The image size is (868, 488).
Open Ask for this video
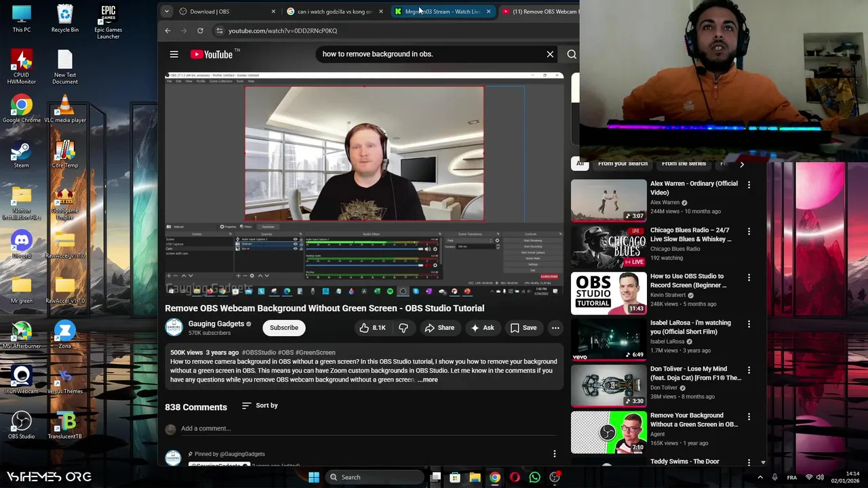[x=482, y=328]
